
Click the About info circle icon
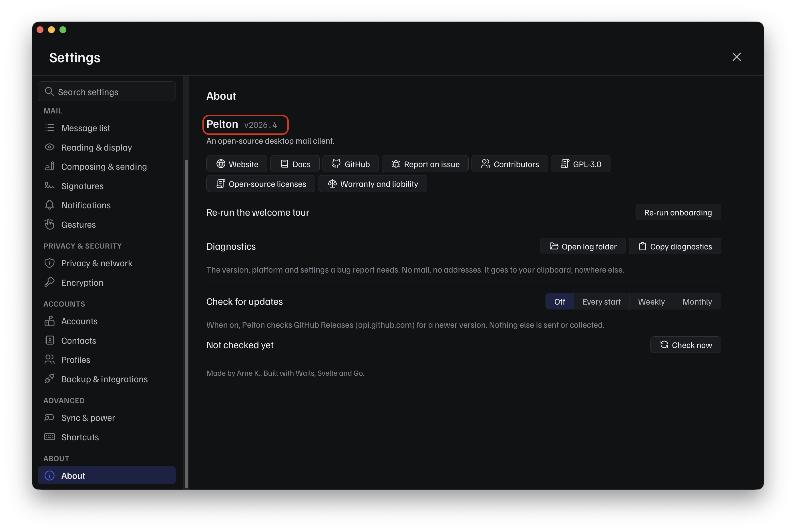click(49, 476)
